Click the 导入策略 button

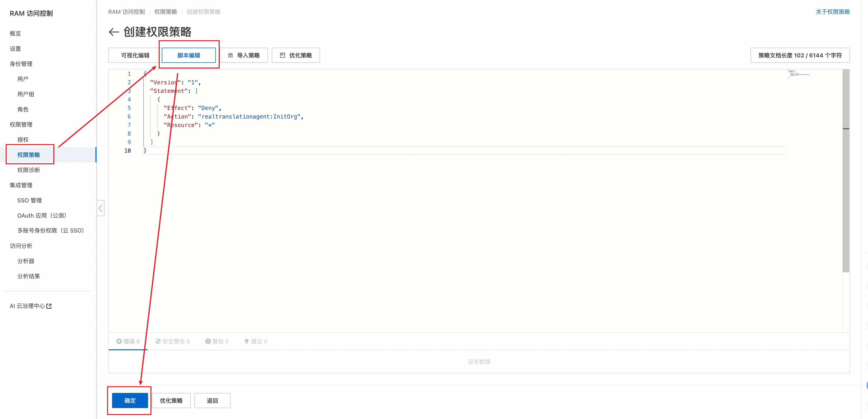pyautogui.click(x=244, y=55)
